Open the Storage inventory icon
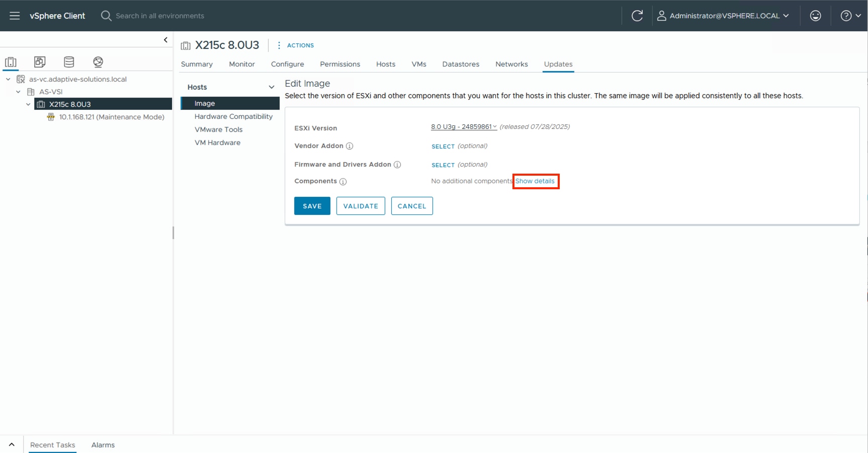This screenshot has width=868, height=453. [x=69, y=61]
